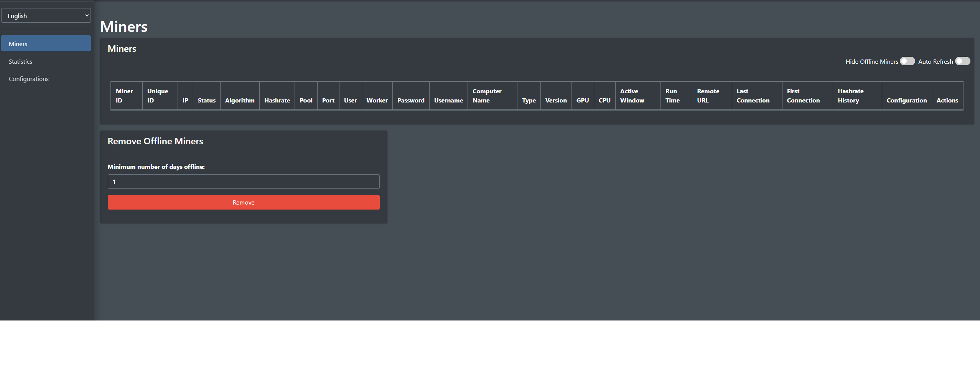This screenshot has width=980, height=370.
Task: Turn on Auto Refresh
Action: [962, 61]
